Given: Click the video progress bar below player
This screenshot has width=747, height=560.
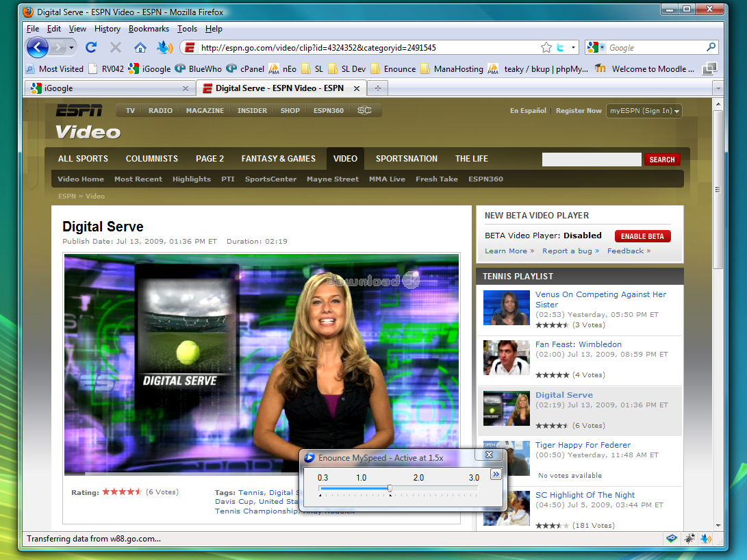Looking at the screenshot, I should (181, 473).
